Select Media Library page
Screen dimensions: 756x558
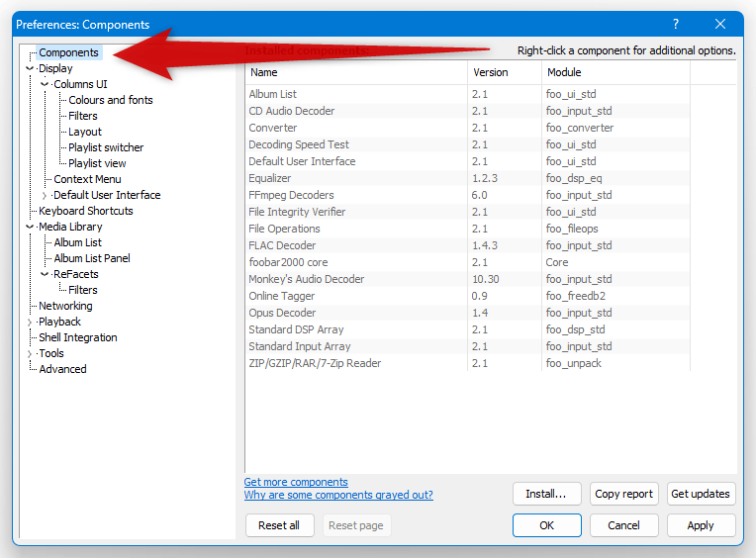70,227
